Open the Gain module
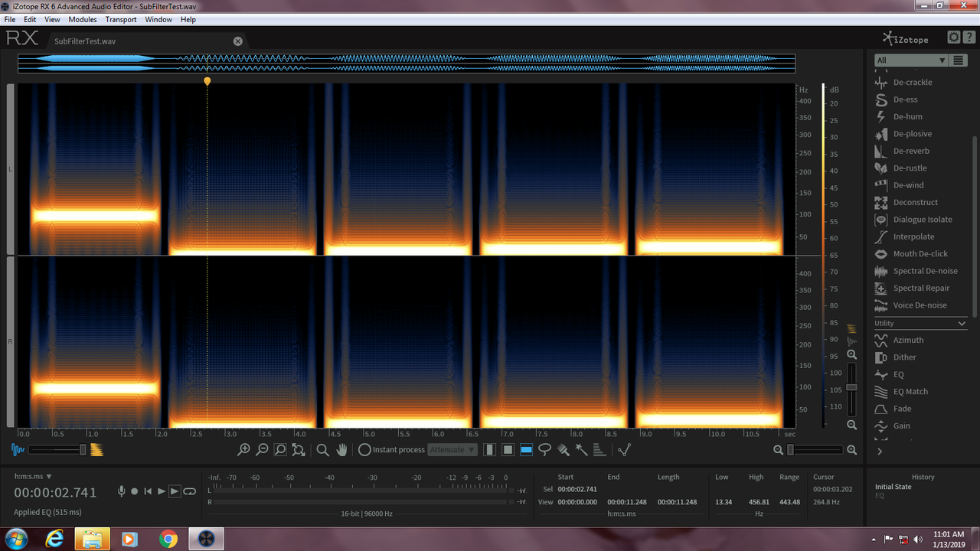This screenshot has height=551, width=980. coord(892,425)
